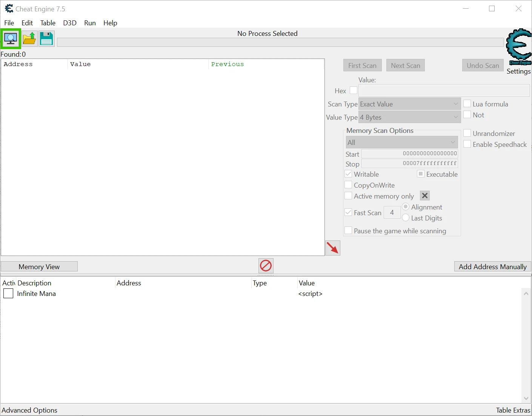Select the Alignment radio button
This screenshot has width=532, height=416.
tap(406, 206)
